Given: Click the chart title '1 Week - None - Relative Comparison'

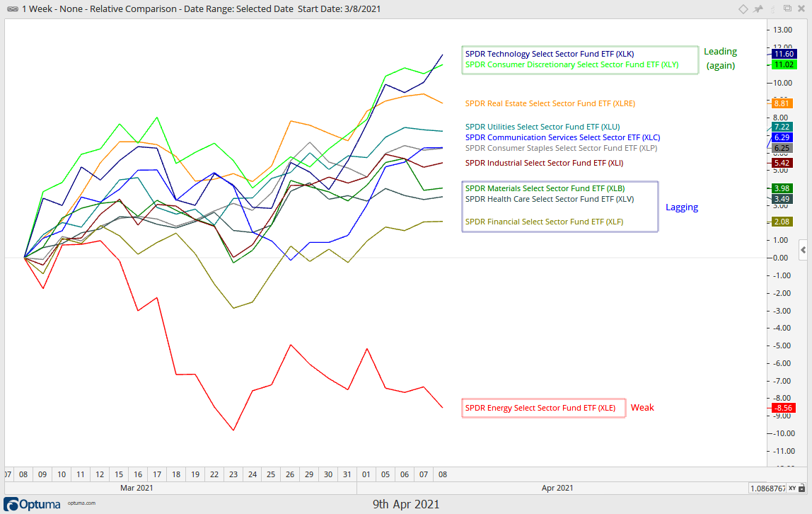Looking at the screenshot, I should coord(99,8).
